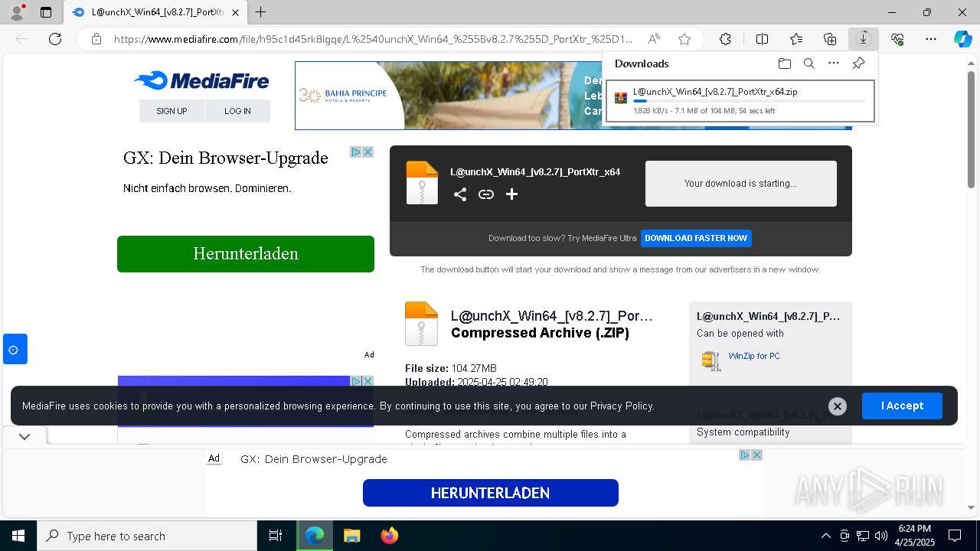Image resolution: width=980 pixels, height=551 pixels.
Task: Open the taskbar clock and date
Action: [x=914, y=536]
